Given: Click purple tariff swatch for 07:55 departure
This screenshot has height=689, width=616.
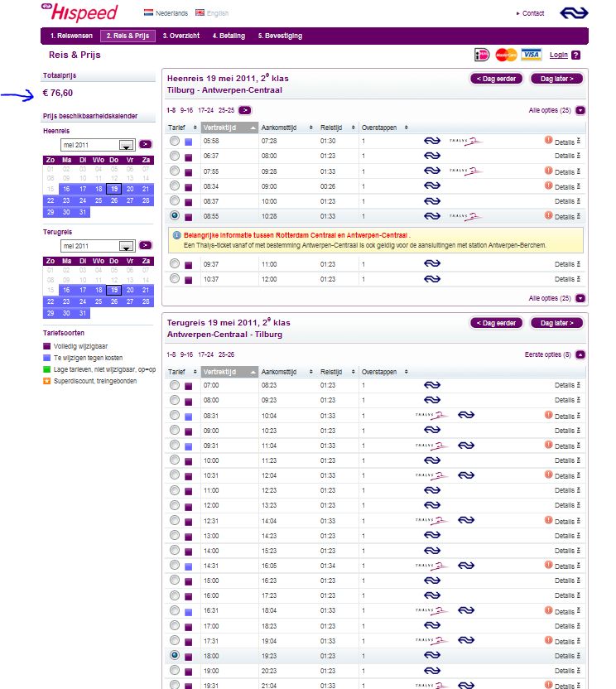Looking at the screenshot, I should coord(189,171).
